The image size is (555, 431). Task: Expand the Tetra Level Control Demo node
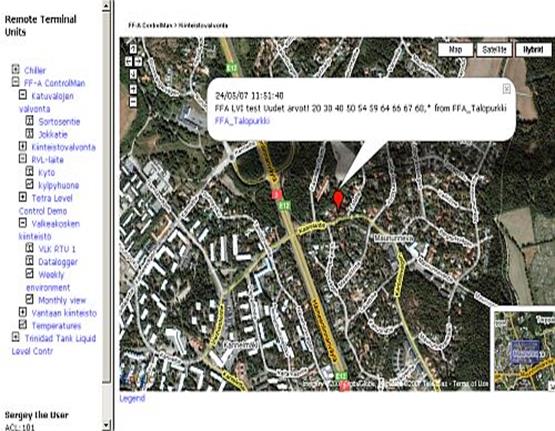tap(23, 197)
